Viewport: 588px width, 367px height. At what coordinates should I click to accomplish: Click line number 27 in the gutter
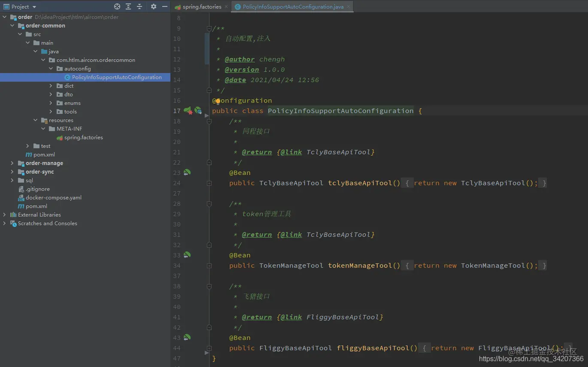coord(177,193)
